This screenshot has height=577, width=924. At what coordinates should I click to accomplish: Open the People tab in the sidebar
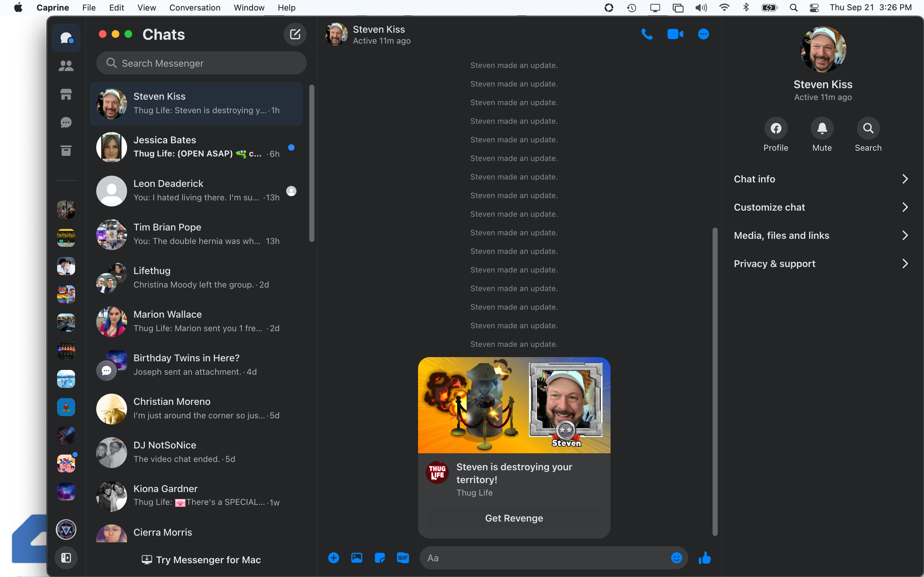[x=66, y=65]
